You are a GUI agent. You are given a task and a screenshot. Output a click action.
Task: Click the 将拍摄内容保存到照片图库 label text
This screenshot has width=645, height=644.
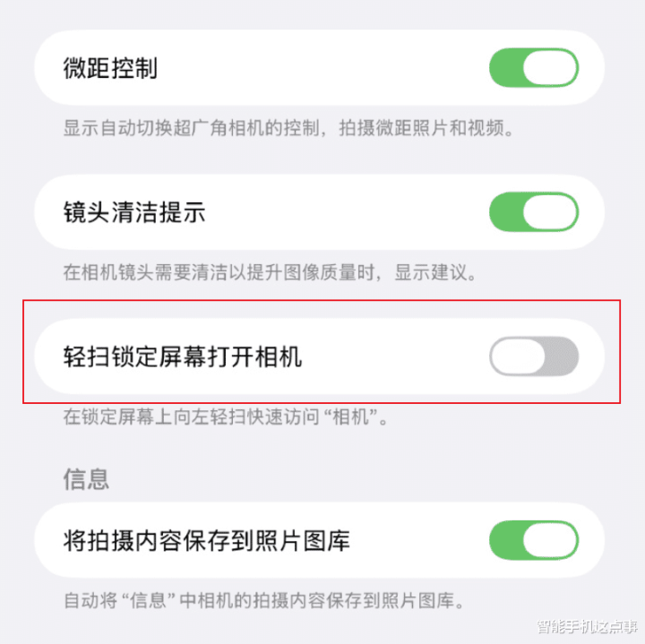click(x=207, y=540)
